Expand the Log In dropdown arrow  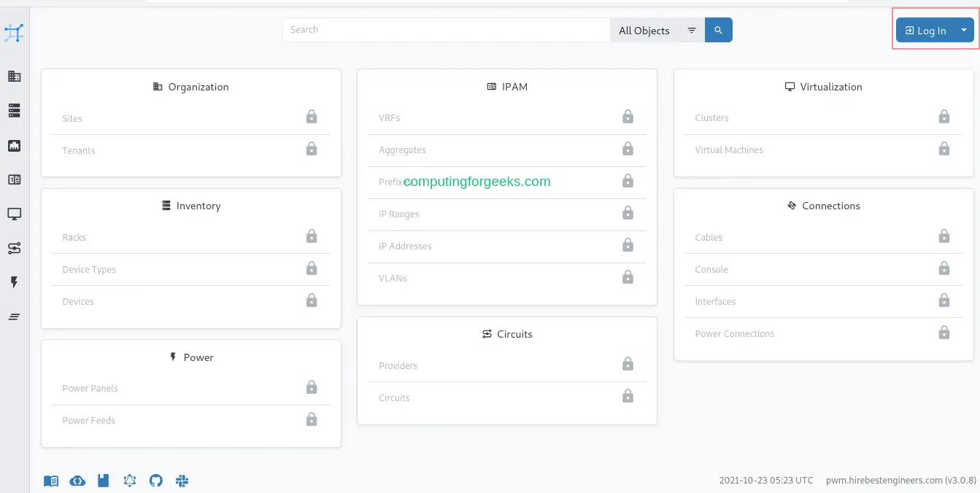(x=964, y=30)
